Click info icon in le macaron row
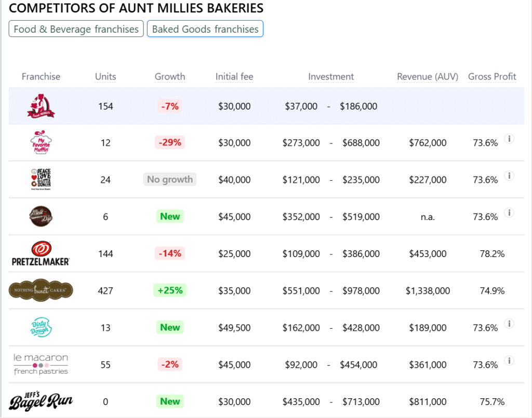This screenshot has height=418, width=532. coord(509,361)
